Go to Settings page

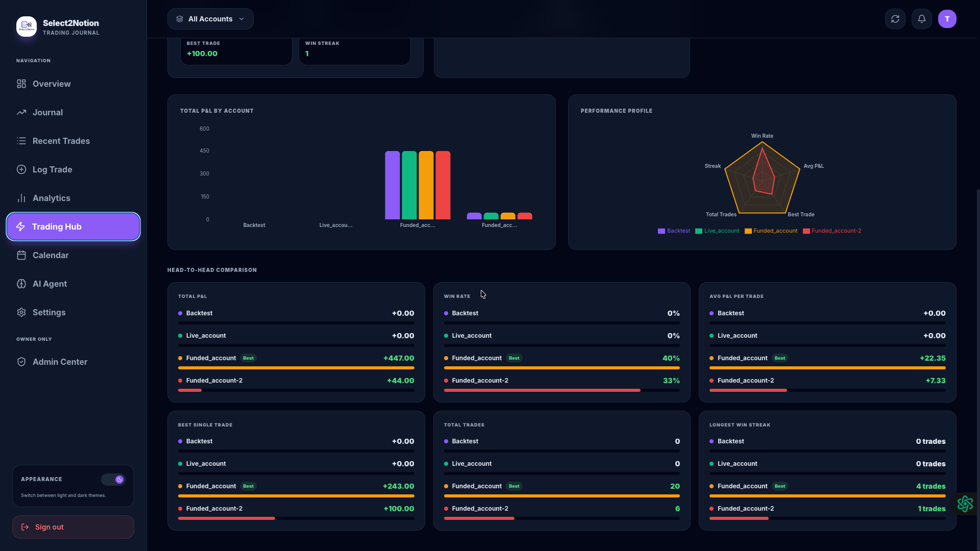pos(73,312)
